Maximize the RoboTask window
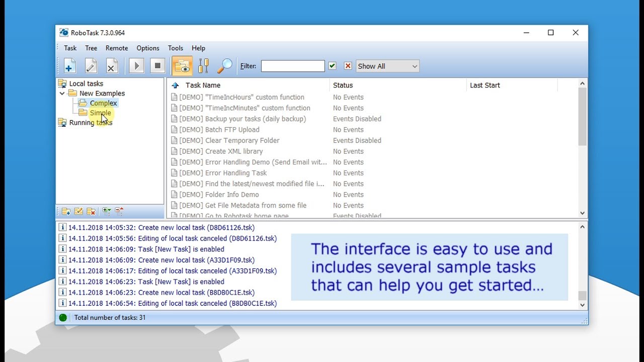644x362 pixels. (x=551, y=33)
